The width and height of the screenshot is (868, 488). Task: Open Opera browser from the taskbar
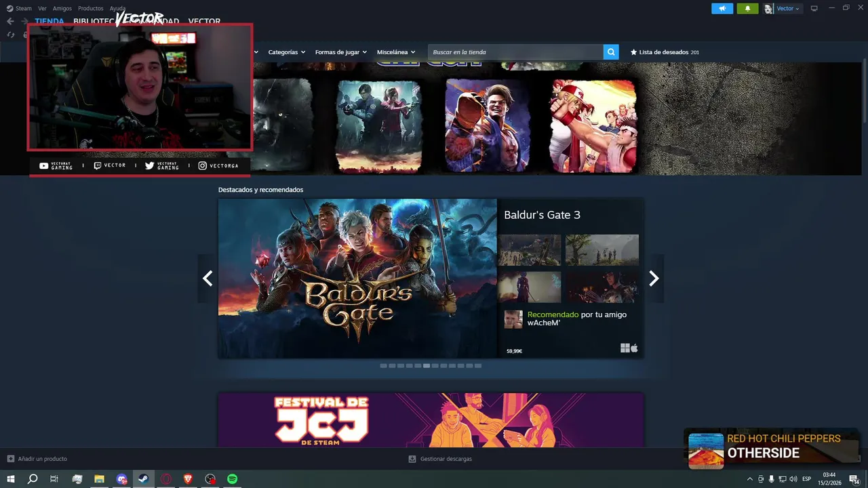click(x=166, y=479)
